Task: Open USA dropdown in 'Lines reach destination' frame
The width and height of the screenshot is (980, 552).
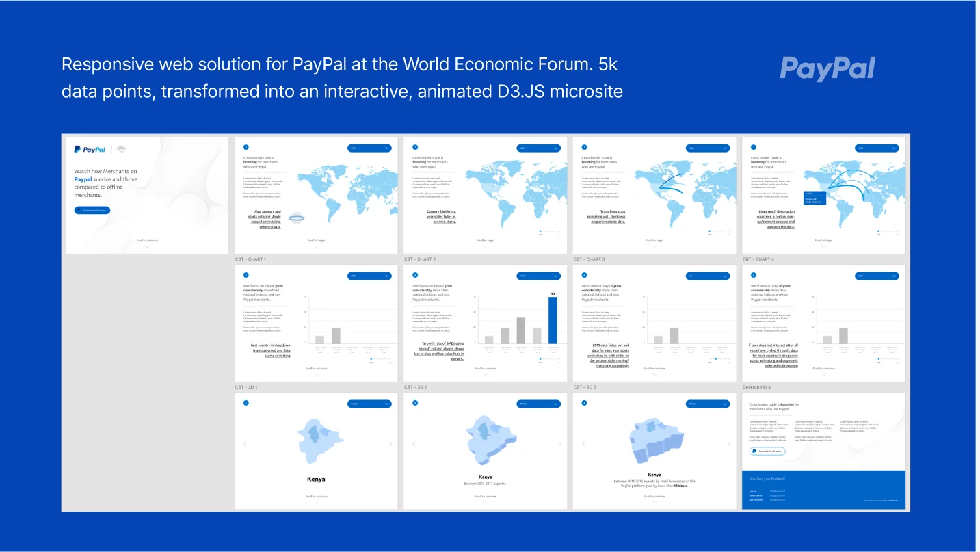Action: click(x=877, y=148)
